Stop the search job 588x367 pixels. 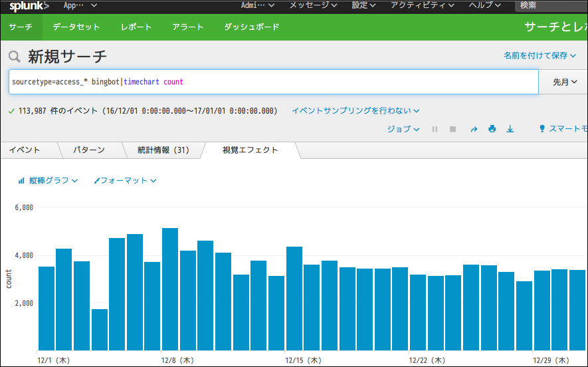[452, 129]
